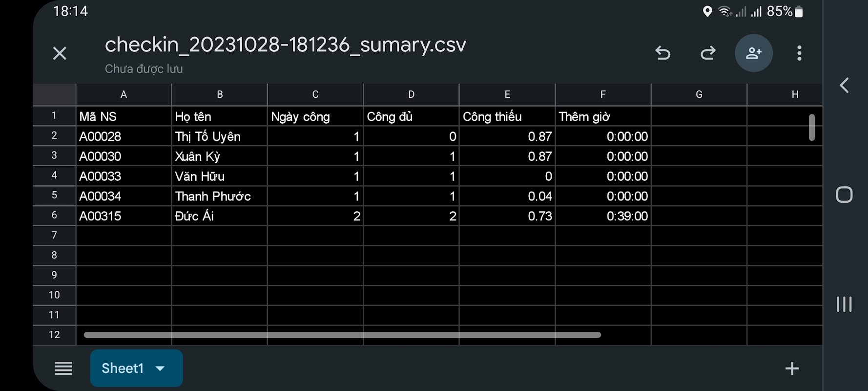The height and width of the screenshot is (391, 868).
Task: Open the all sheets list icon
Action: [63, 368]
